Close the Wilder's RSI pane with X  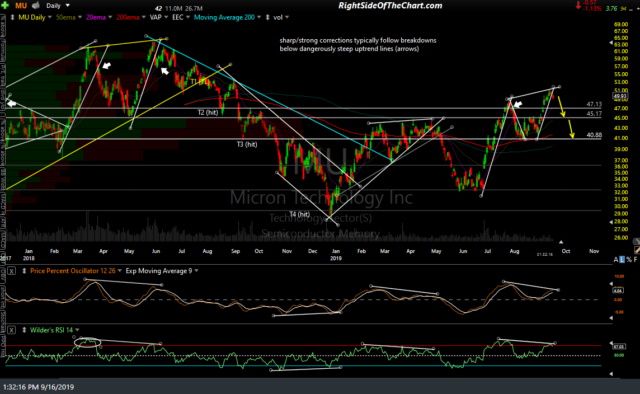click(x=11, y=330)
